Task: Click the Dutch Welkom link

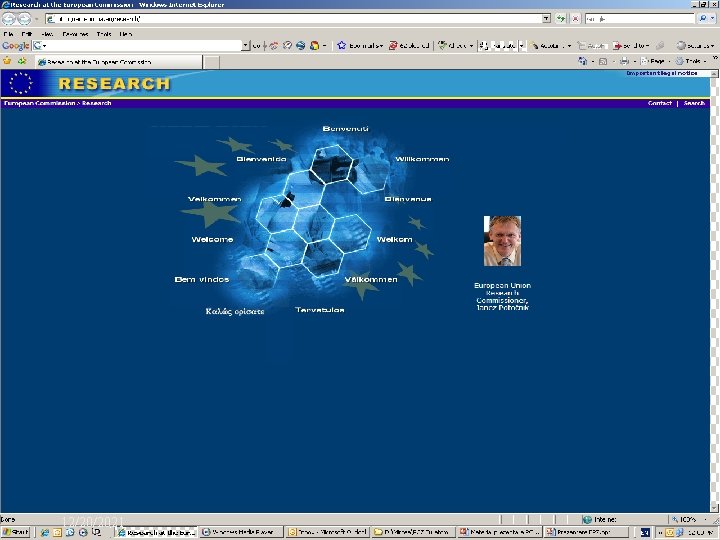Action: point(394,239)
